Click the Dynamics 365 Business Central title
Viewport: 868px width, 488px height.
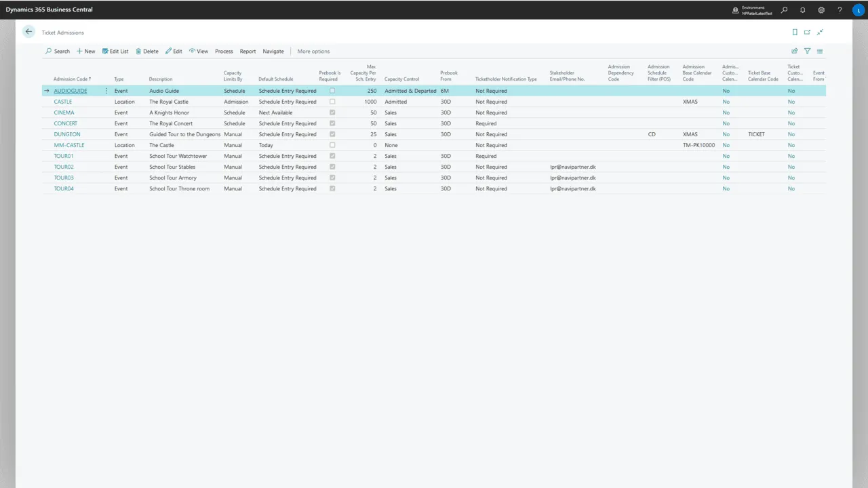[x=49, y=9]
